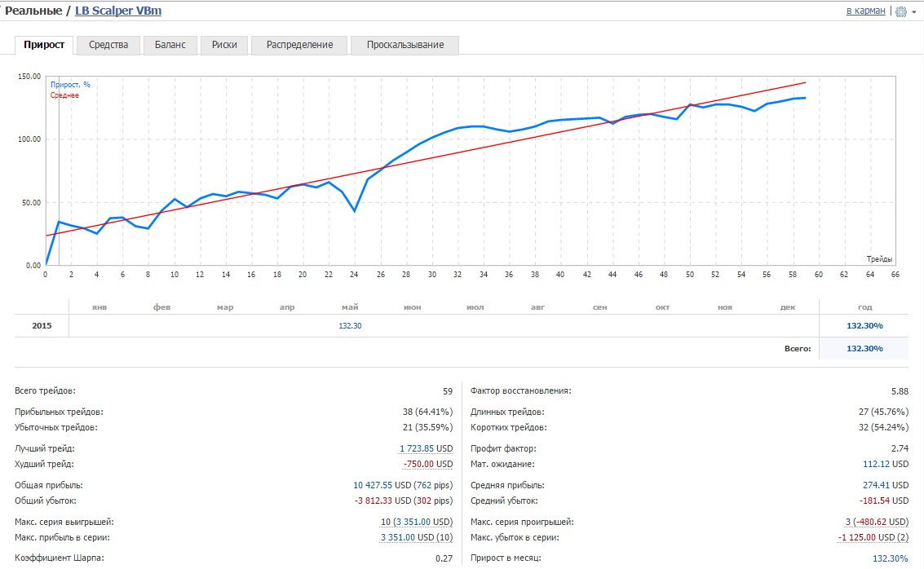Click expected payoff value 112.12 USD
924x569 pixels.
(886, 464)
